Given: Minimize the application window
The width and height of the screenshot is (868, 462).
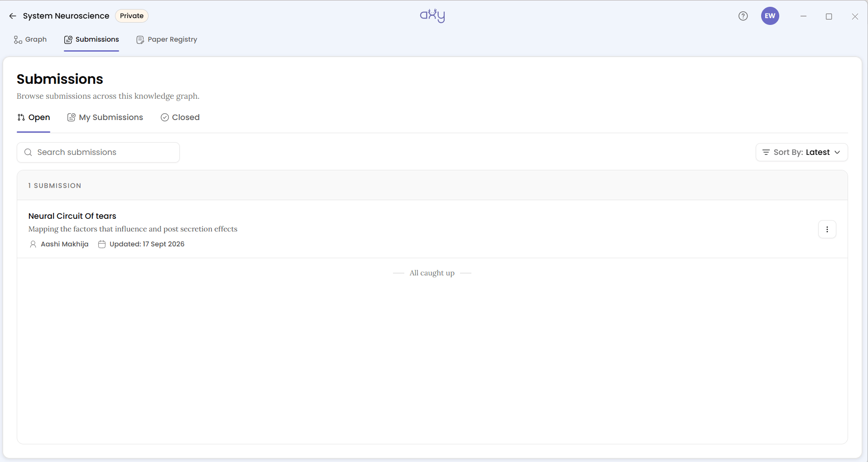Looking at the screenshot, I should tap(803, 16).
